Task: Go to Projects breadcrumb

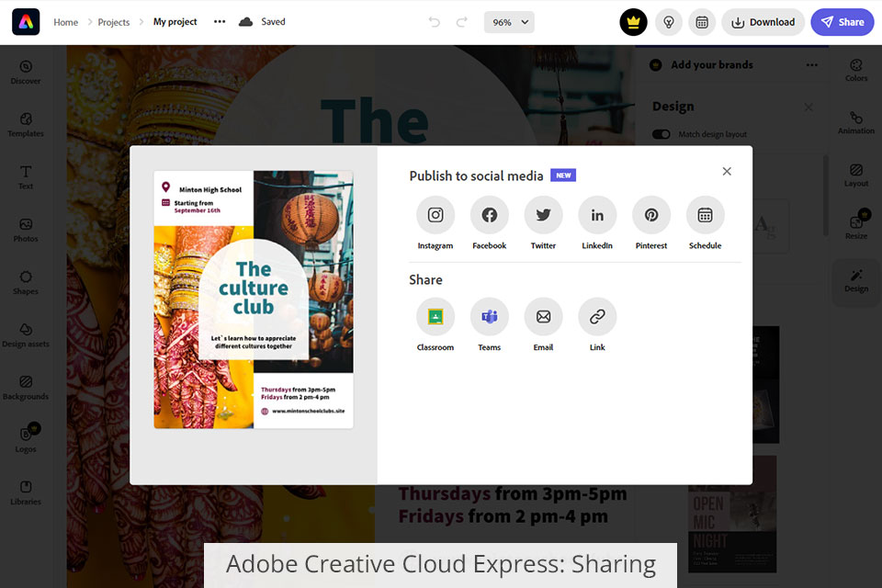Action: [x=114, y=22]
